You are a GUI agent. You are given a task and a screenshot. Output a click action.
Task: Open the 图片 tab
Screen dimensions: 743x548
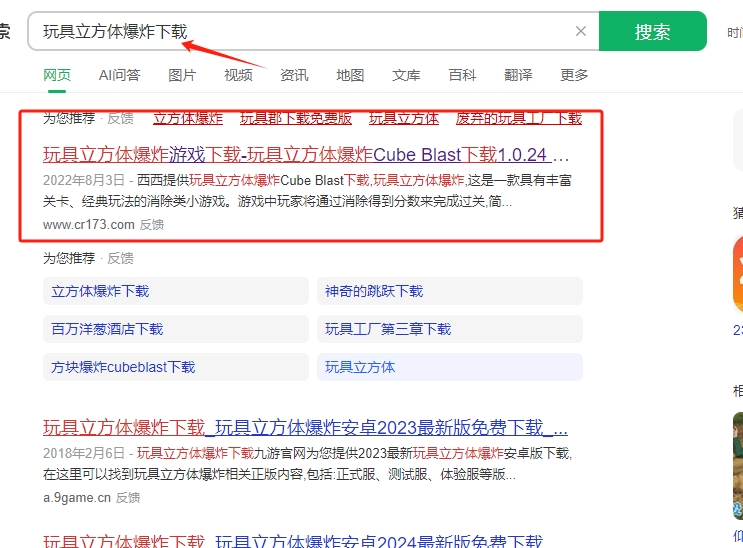182,75
